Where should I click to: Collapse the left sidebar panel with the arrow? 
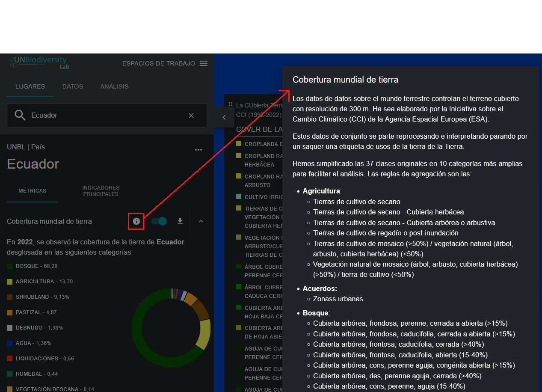[x=224, y=117]
